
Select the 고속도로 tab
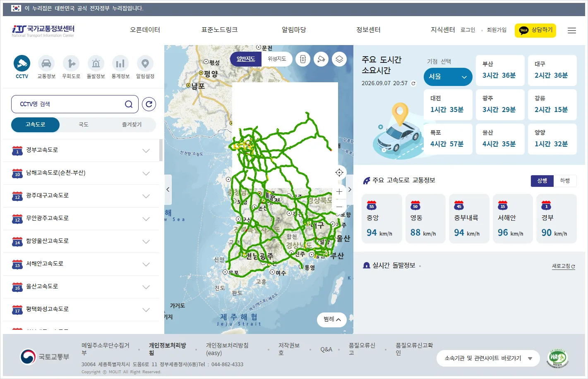[35, 125]
